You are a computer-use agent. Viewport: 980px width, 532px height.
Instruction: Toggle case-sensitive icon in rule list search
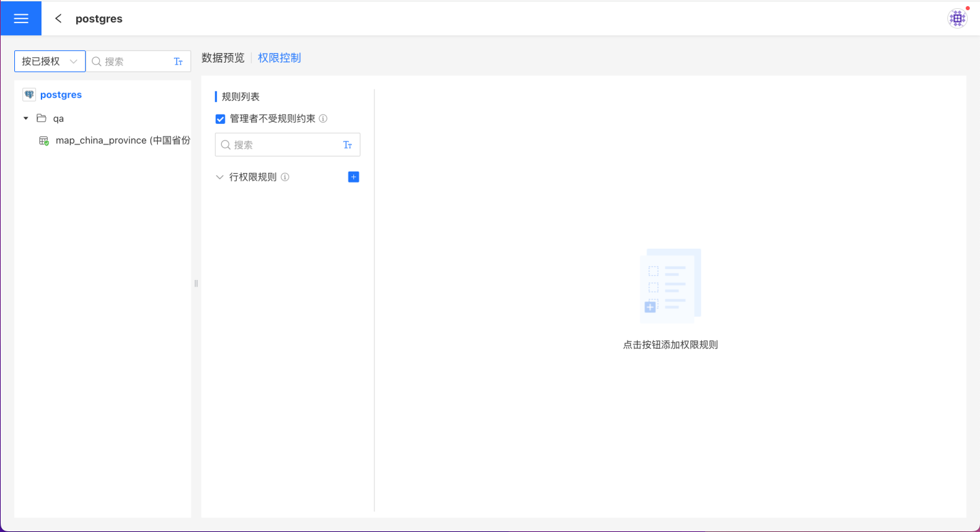click(x=347, y=145)
